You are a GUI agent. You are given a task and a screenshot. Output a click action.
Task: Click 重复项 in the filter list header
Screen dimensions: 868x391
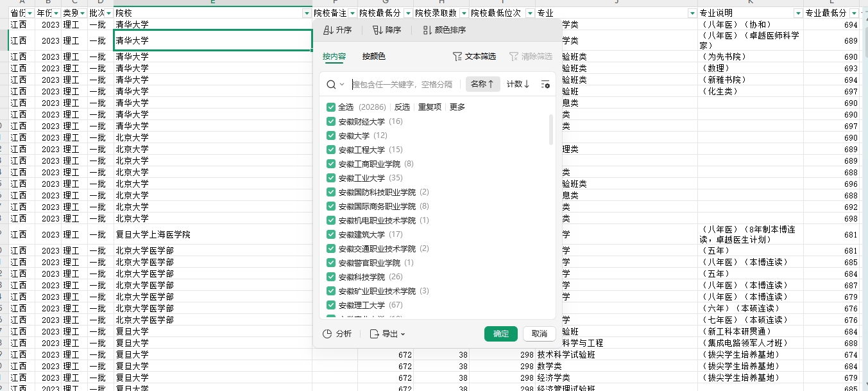pos(430,107)
